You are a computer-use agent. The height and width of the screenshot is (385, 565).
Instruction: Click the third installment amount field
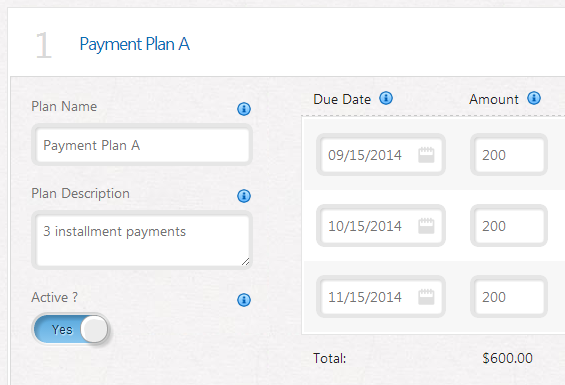click(509, 297)
